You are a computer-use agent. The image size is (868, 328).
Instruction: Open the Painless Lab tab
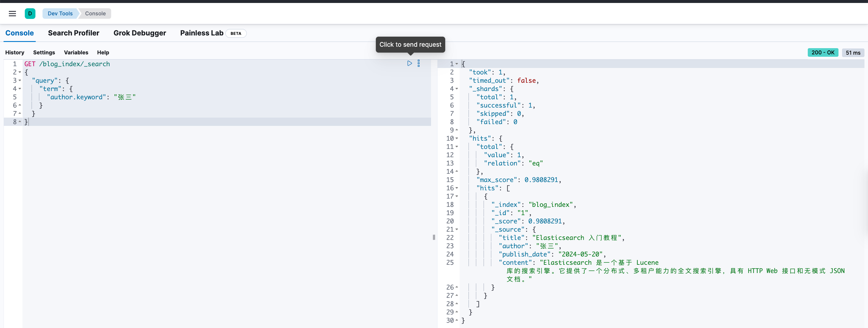coord(201,33)
